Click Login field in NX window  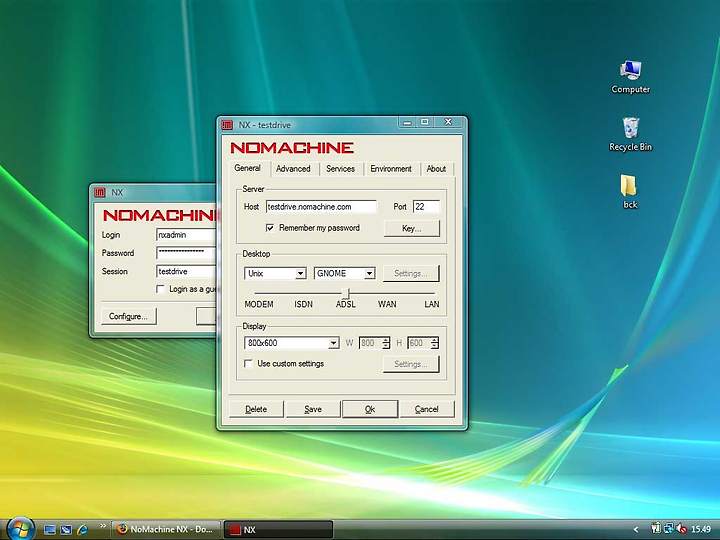[x=186, y=235]
